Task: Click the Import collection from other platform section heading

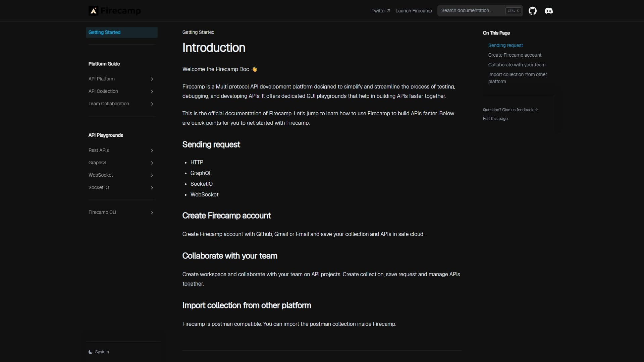Action: click(247, 305)
